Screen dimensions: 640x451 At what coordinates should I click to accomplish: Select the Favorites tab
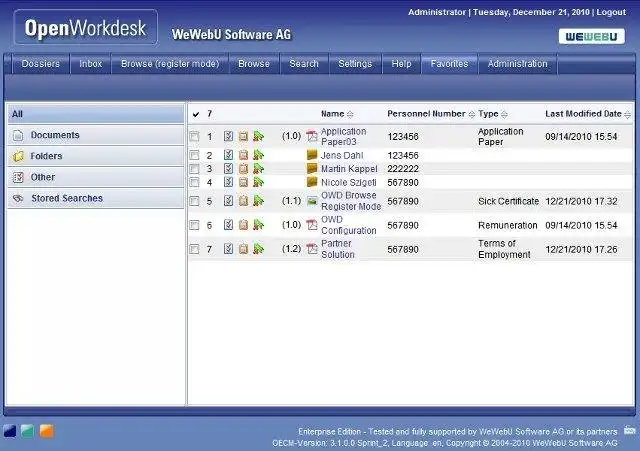449,64
